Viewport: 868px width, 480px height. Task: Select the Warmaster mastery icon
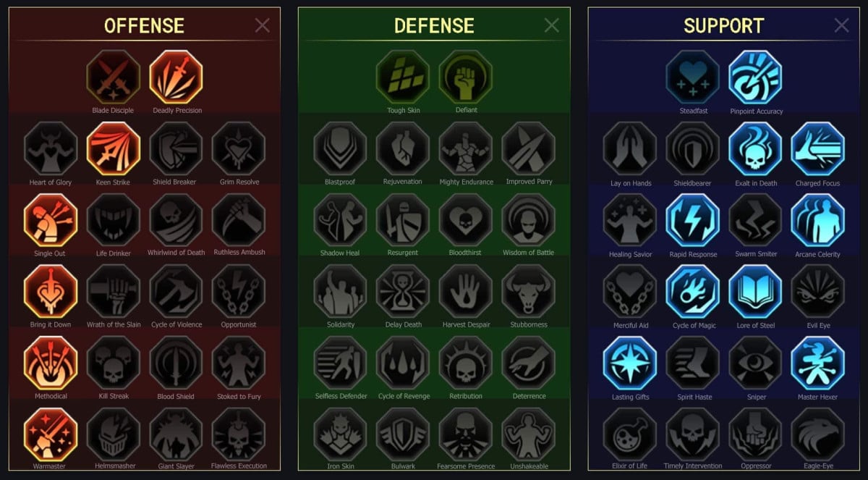[x=51, y=434]
